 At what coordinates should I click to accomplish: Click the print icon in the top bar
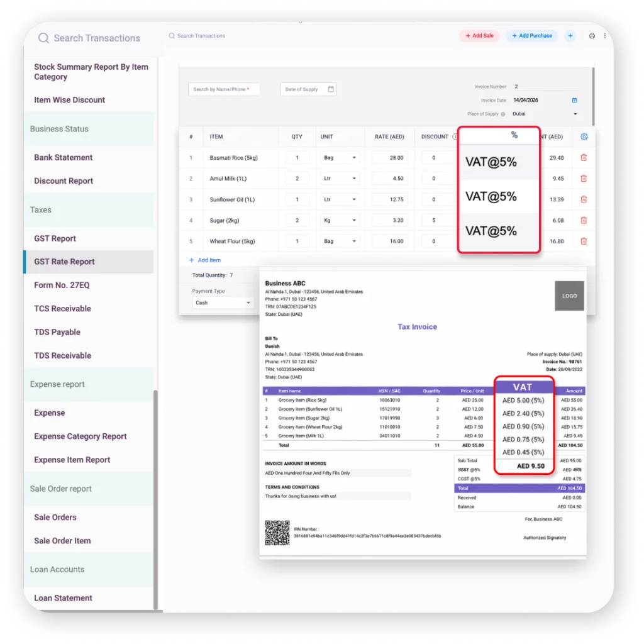click(x=592, y=36)
